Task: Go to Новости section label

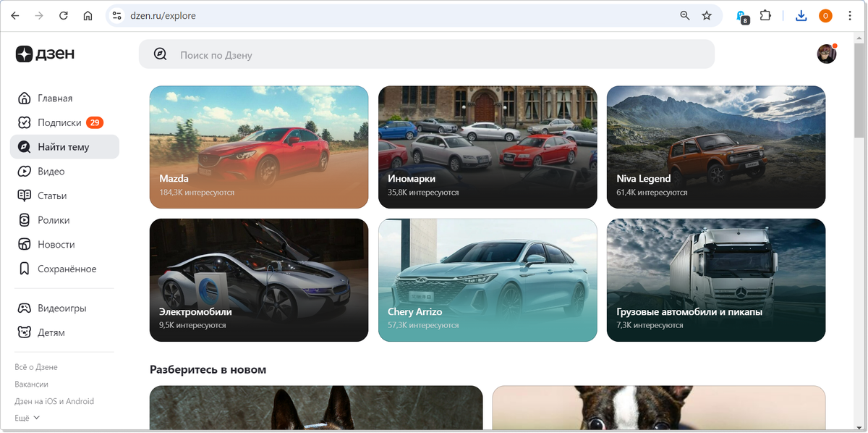Action: click(x=56, y=245)
